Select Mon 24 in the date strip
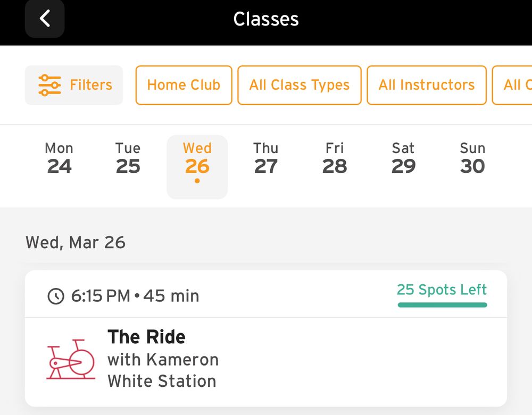 click(59, 158)
